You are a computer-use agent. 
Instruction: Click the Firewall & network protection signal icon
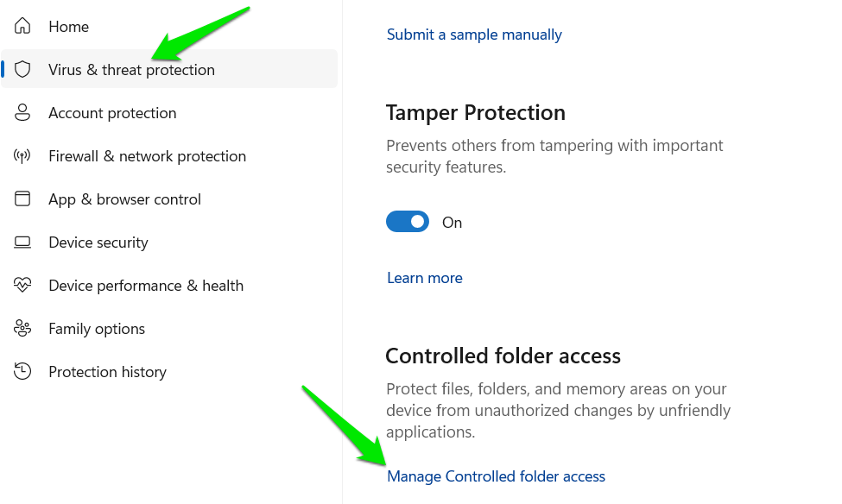(x=22, y=155)
